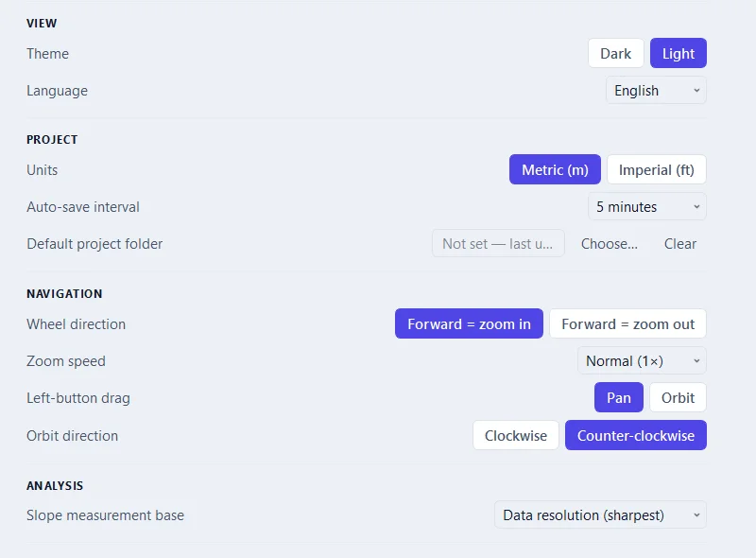Click the 'Theme' setting label
Screen dimensions: 756x558
[48, 54]
